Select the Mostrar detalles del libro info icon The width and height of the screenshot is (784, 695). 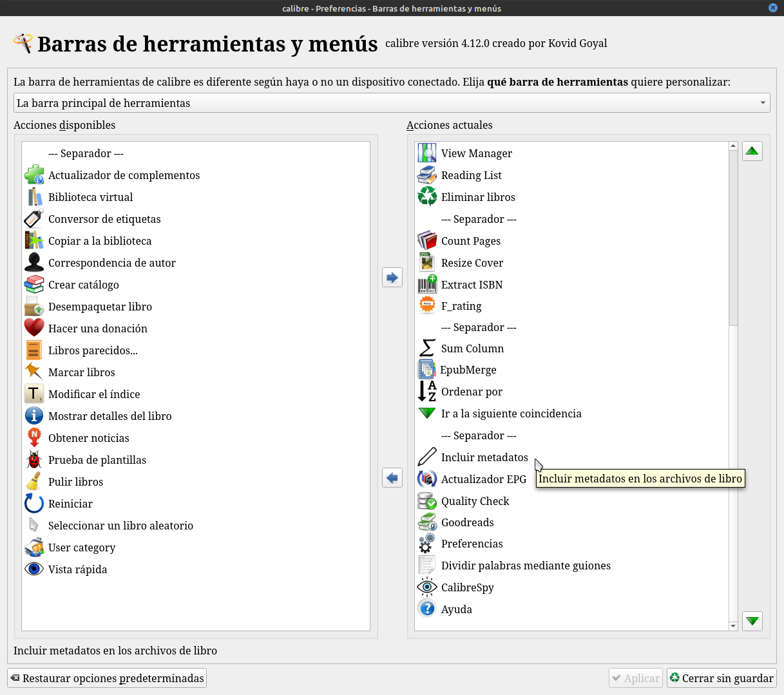(34, 416)
